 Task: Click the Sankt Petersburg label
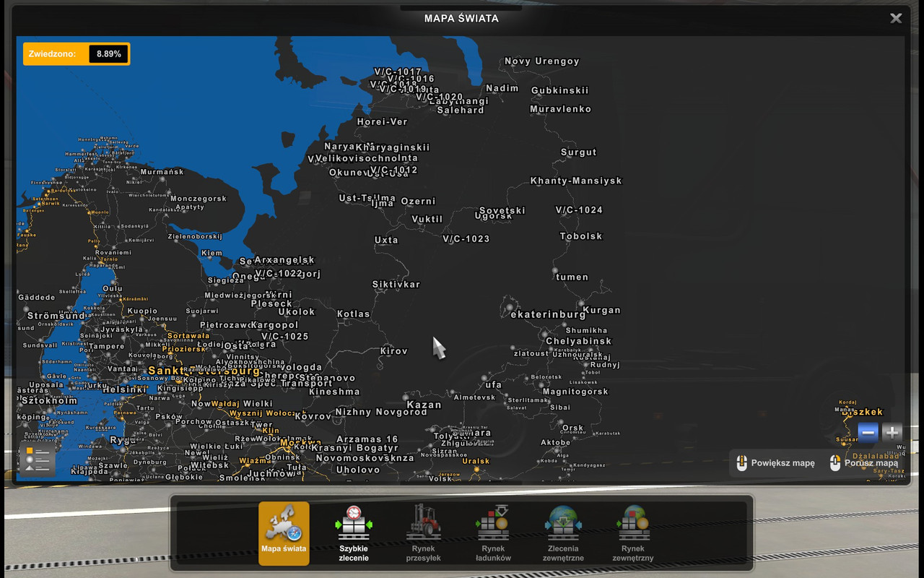click(205, 371)
